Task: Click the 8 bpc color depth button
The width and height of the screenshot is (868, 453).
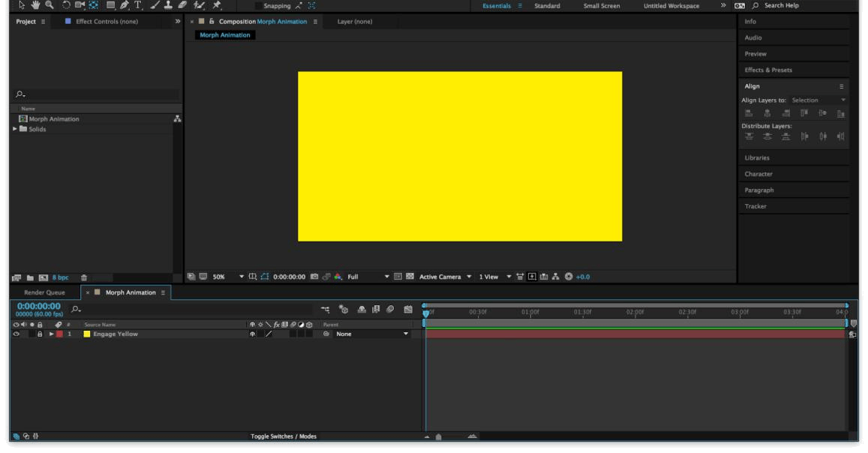Action: click(60, 277)
